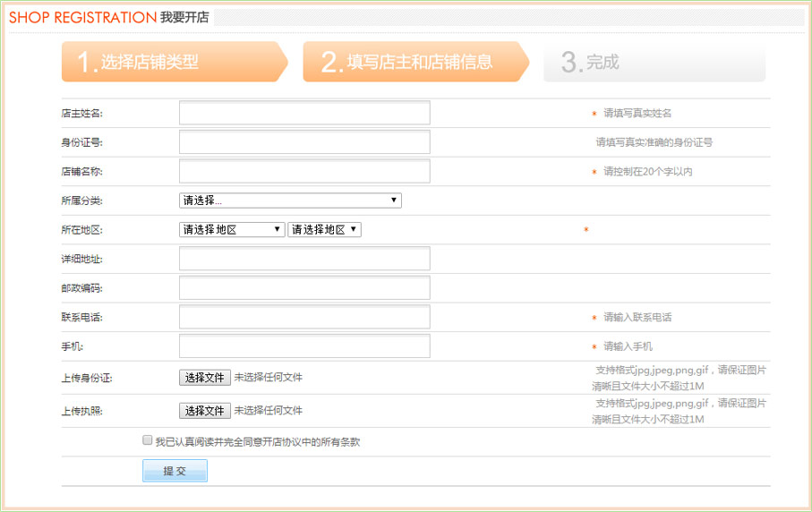The height and width of the screenshot is (512, 812).
Task: Click the 提交 submit button
Action: coord(175,471)
